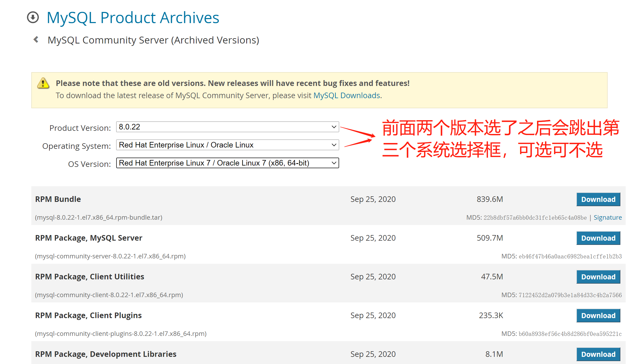
Task: Click the MySQL Community Server (Archived Versions) title
Action: [x=153, y=40]
